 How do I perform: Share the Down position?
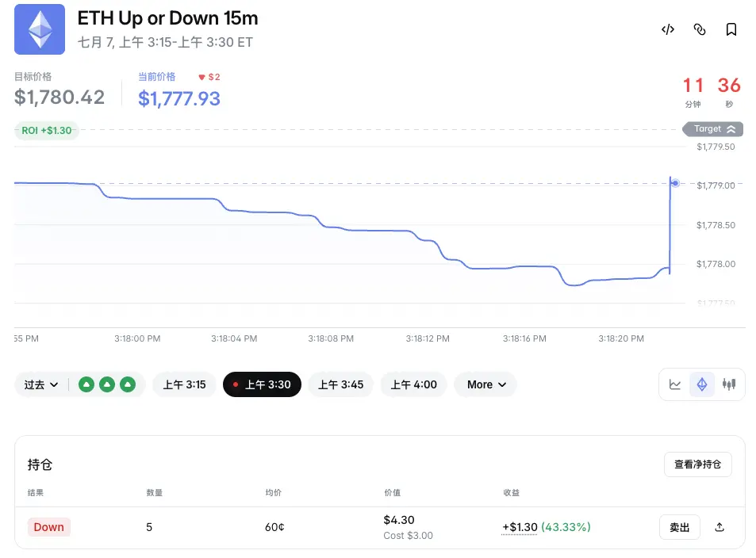pyautogui.click(x=720, y=527)
